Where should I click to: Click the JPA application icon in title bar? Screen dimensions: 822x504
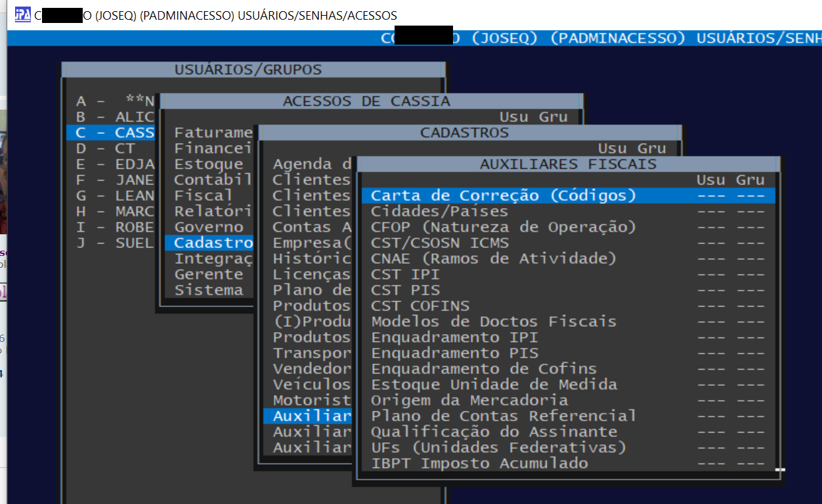[x=23, y=14]
